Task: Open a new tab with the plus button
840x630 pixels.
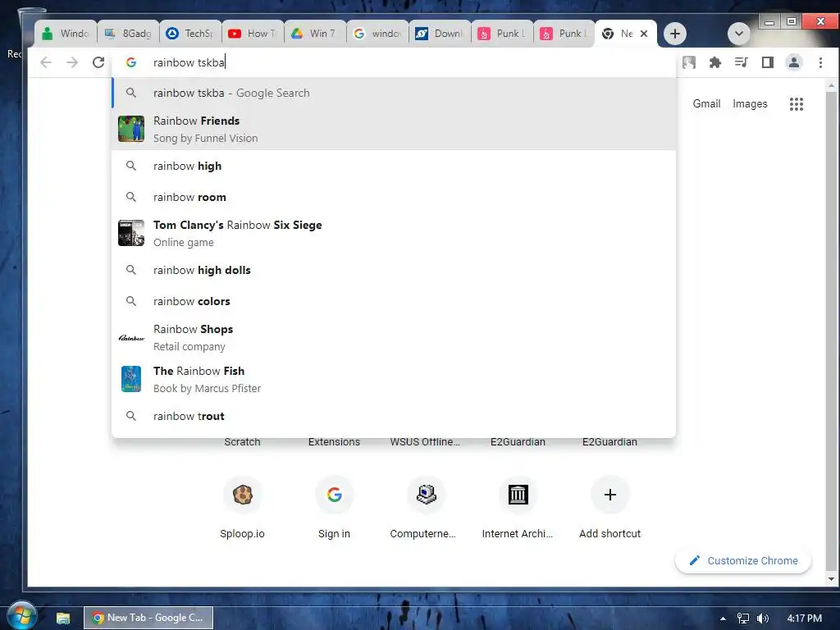Action: coord(675,34)
